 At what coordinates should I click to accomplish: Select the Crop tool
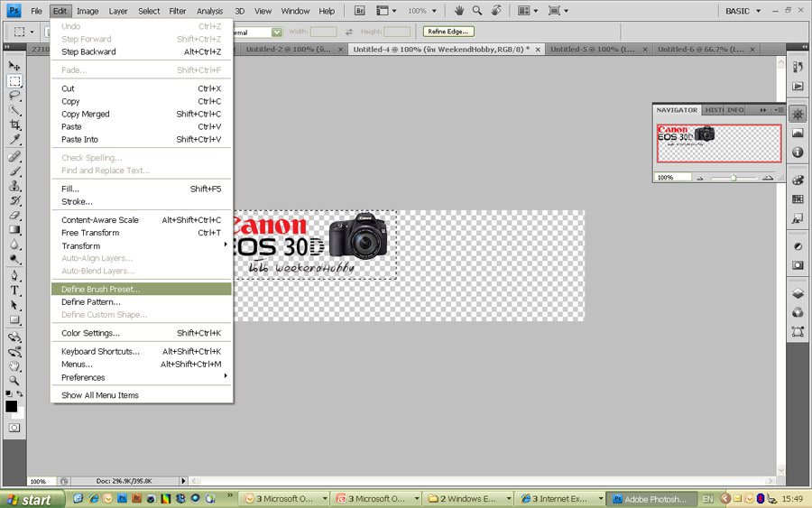point(14,125)
